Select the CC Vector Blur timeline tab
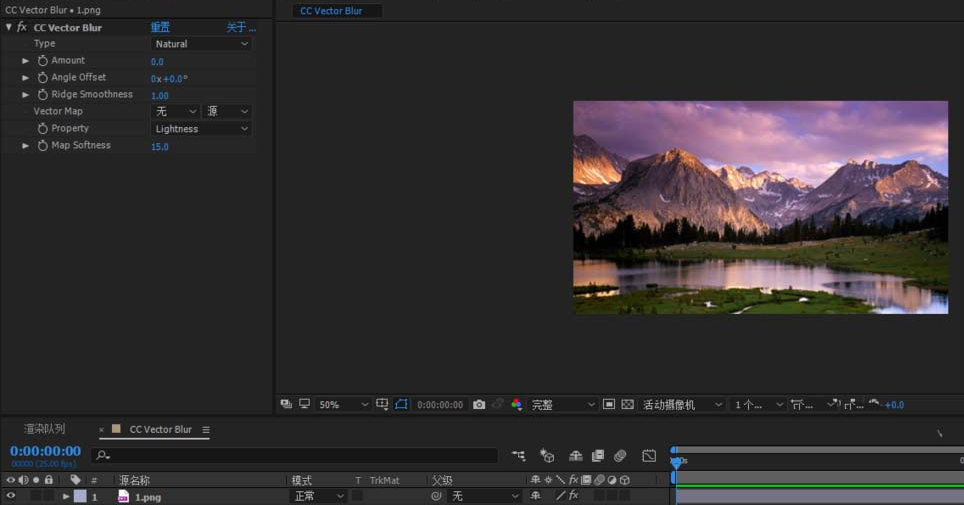This screenshot has width=964, height=505. pos(160,429)
